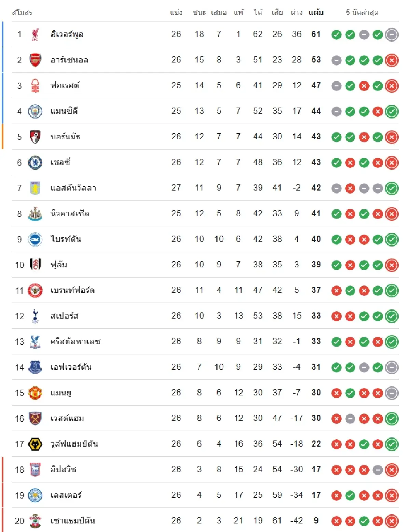Click the Tottenham Spurs cockerel crest

pyautogui.click(x=35, y=316)
